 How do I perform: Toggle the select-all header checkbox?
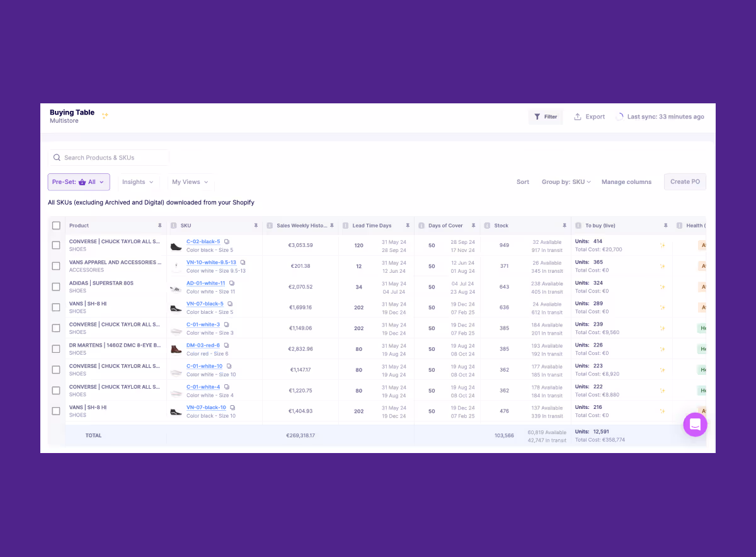click(x=56, y=226)
